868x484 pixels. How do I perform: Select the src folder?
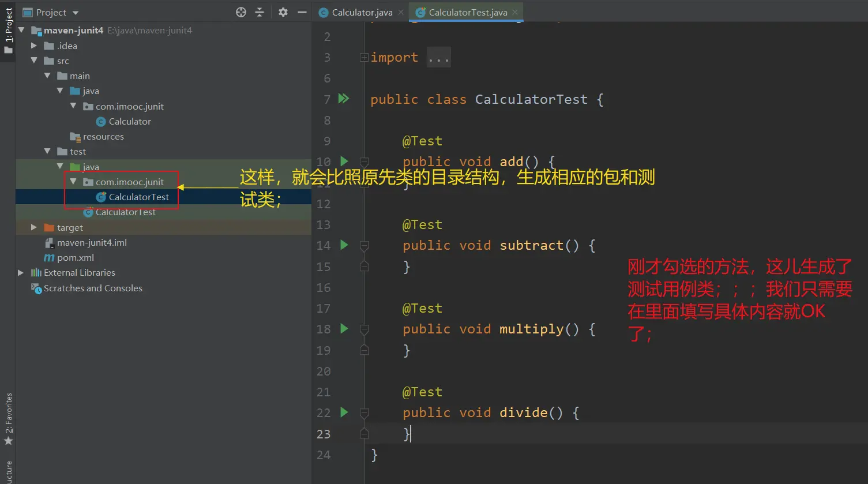[63, 61]
